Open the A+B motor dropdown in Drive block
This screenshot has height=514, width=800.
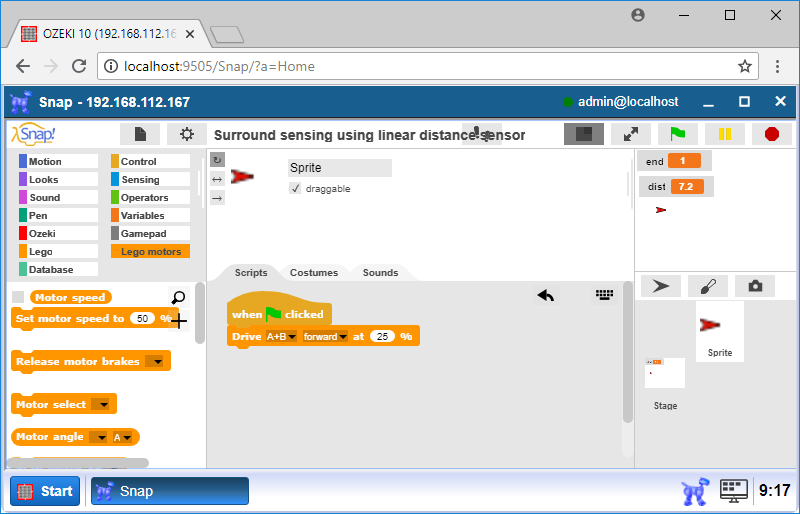pos(281,336)
